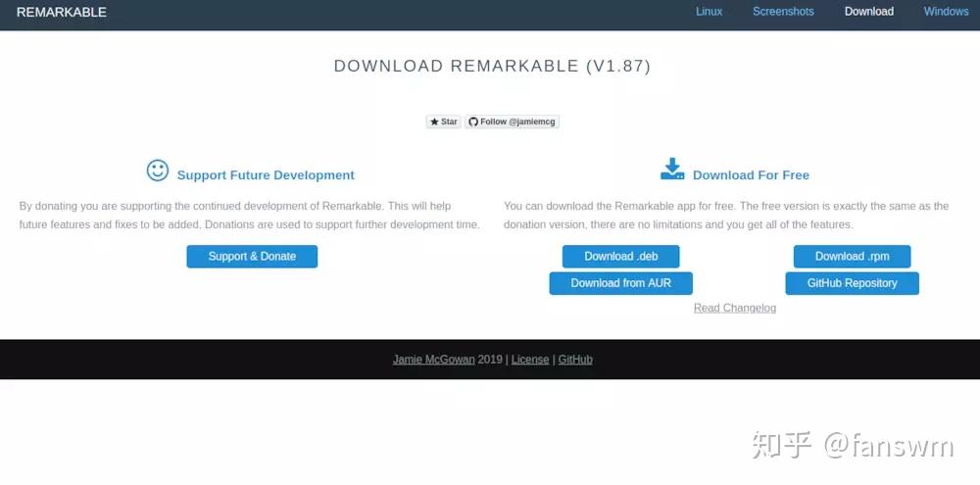Open the License footer link
The image size is (980, 485).
(530, 360)
